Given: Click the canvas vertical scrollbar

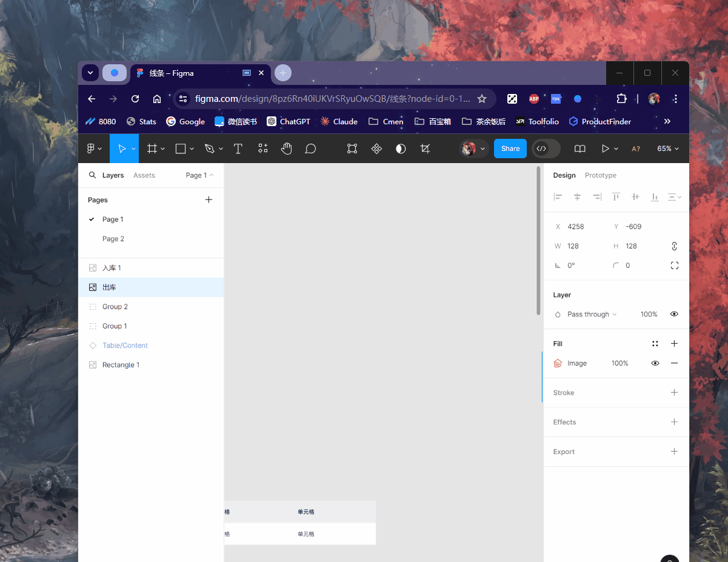Looking at the screenshot, I should coord(538,241).
